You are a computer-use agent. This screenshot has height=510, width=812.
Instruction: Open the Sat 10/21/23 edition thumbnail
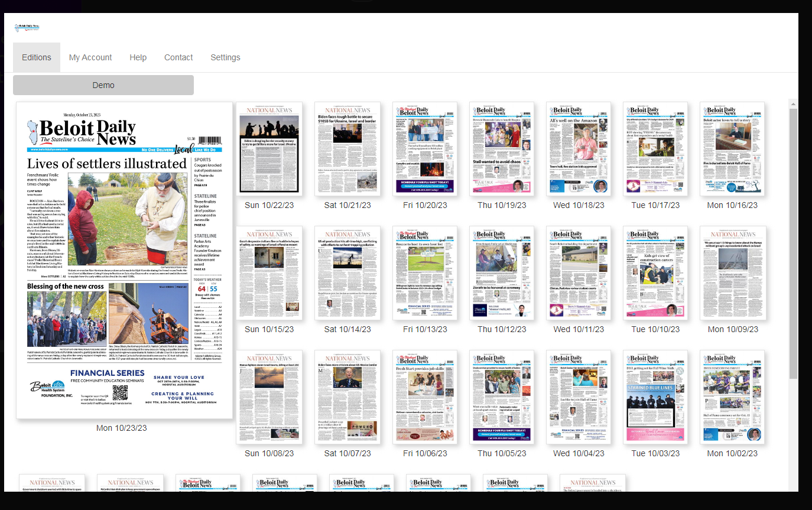tap(347, 149)
